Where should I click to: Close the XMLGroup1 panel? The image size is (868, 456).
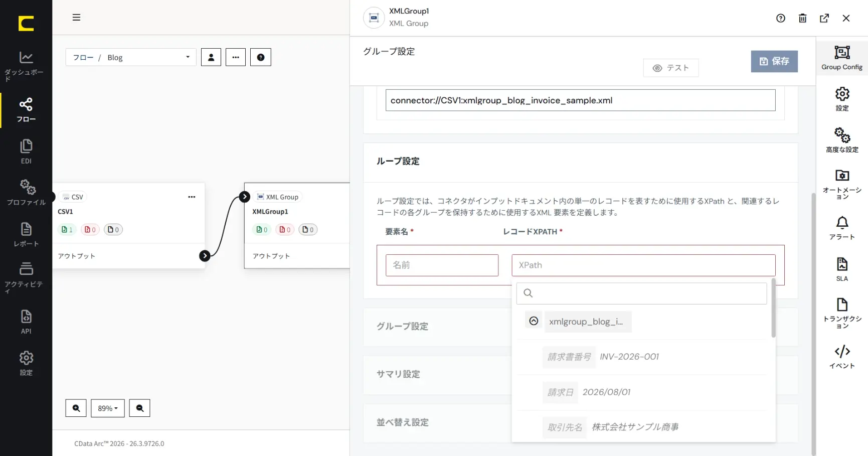[846, 18]
